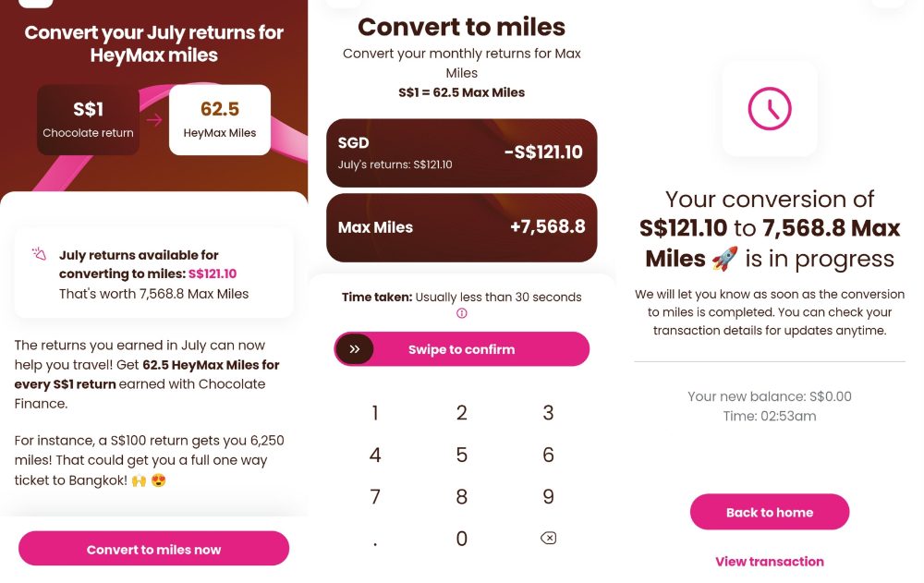The height and width of the screenshot is (583, 924).
Task: Click the 62.5 HeyMax Miles card
Action: click(220, 120)
